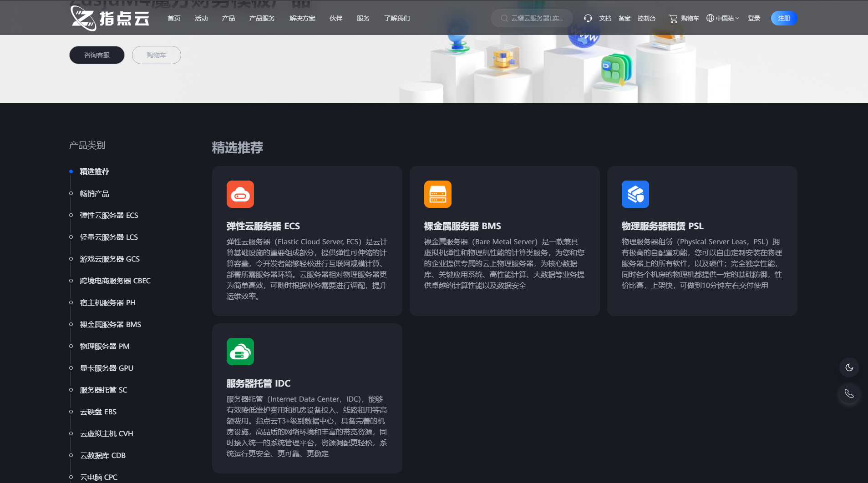Select 跨境电商服务器 CBEC category
The image size is (868, 483).
[115, 281]
